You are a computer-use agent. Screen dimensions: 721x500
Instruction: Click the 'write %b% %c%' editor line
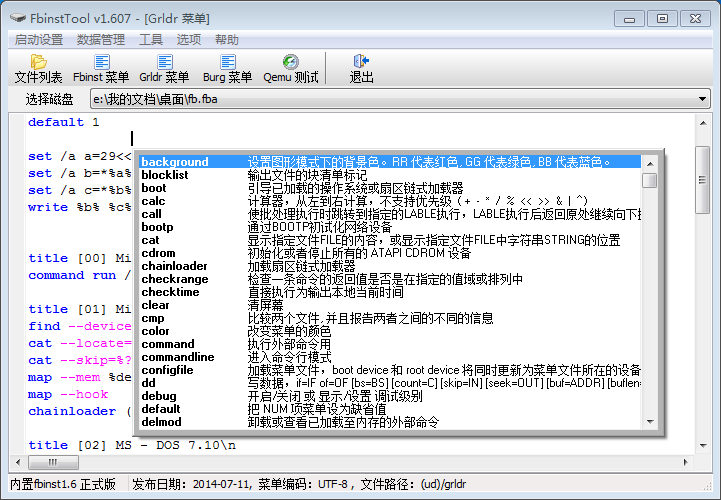pyautogui.click(x=80, y=207)
